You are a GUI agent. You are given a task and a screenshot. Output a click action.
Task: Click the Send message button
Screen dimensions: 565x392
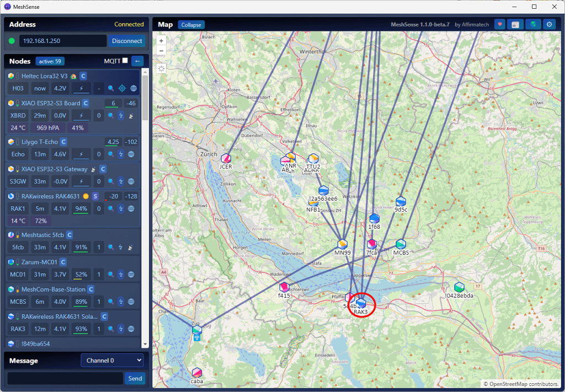coord(135,378)
